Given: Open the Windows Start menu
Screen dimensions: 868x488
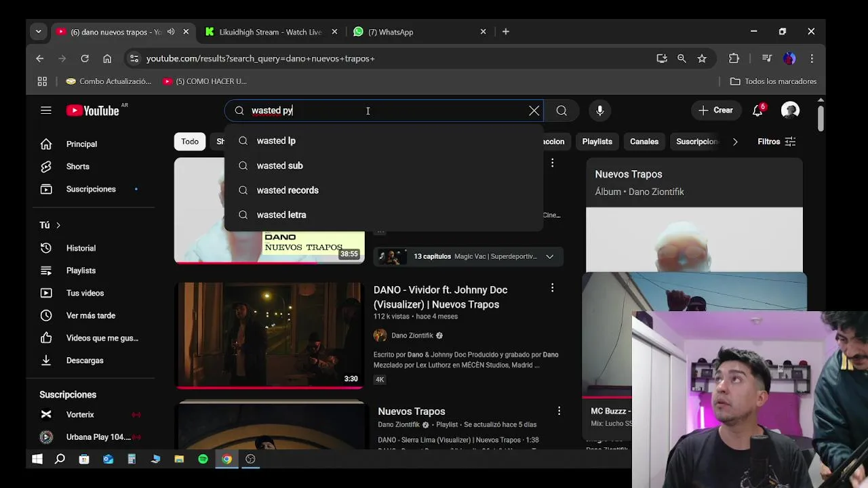Looking at the screenshot, I should click(37, 459).
